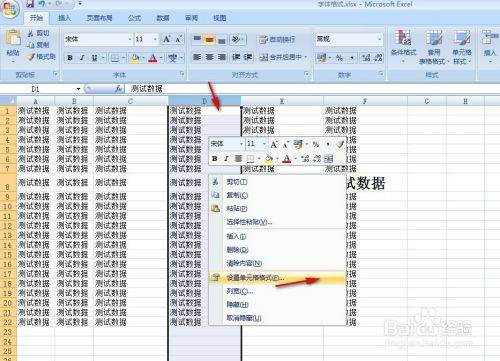The image size is (500, 361).
Task: Click the ribbon phonetic guide 变 button
Action: pyautogui.click(x=173, y=58)
